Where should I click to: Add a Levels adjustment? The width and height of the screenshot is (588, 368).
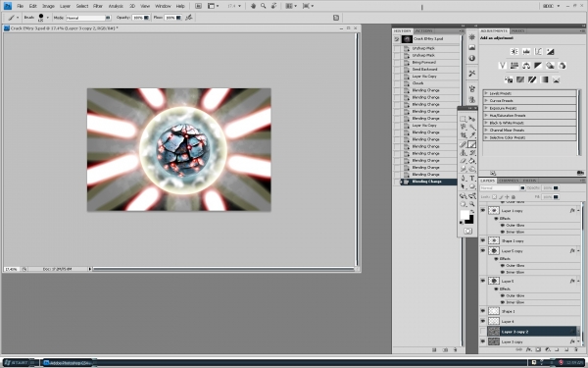(526, 51)
